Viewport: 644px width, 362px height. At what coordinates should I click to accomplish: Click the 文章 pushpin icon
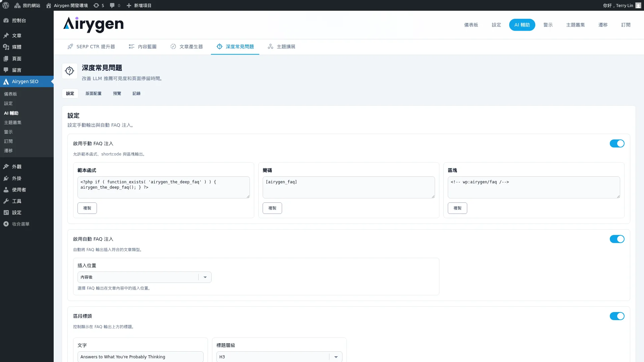pyautogui.click(x=6, y=36)
